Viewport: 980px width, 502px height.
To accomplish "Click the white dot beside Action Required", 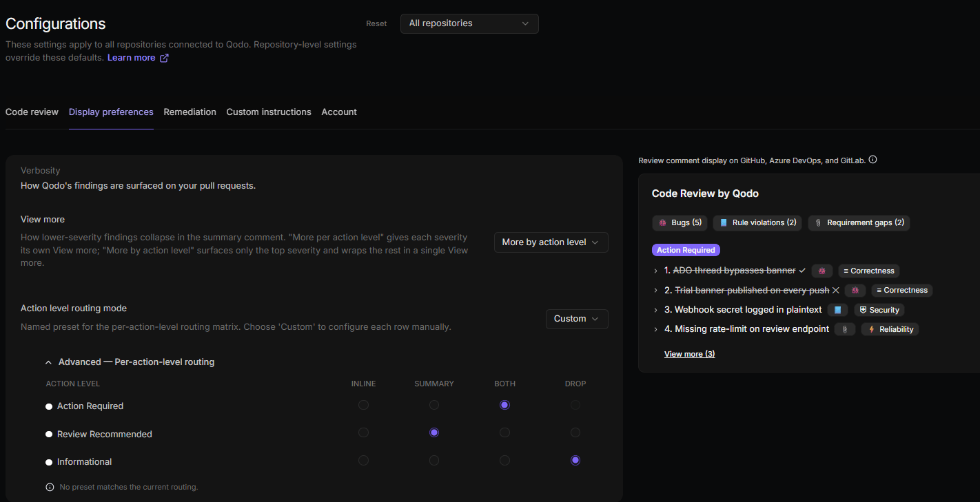I will (49, 406).
